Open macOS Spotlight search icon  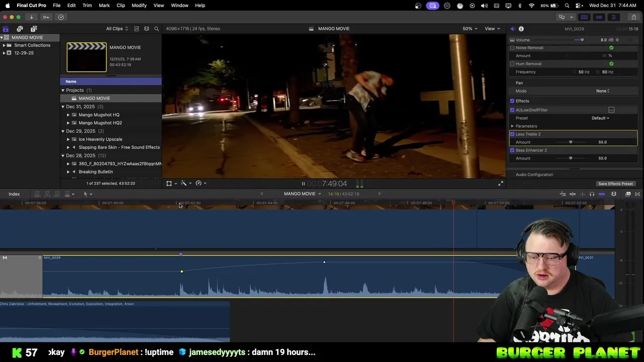(567, 5)
